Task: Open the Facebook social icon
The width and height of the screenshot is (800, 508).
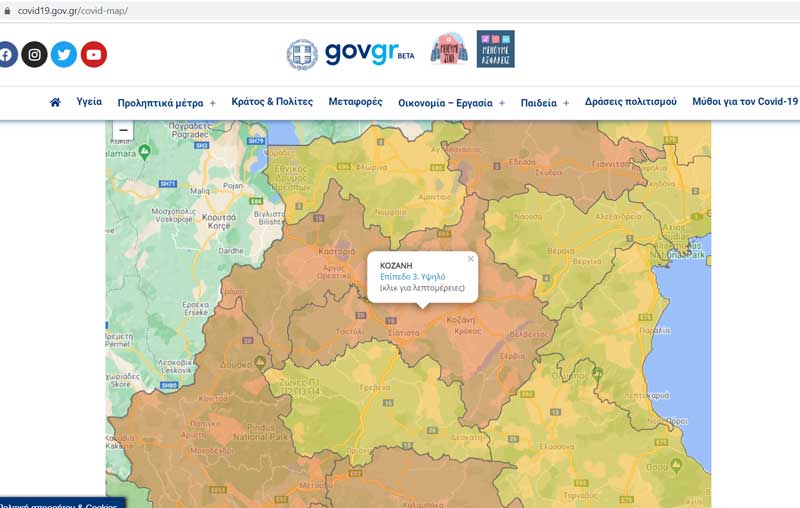Action: point(6,55)
